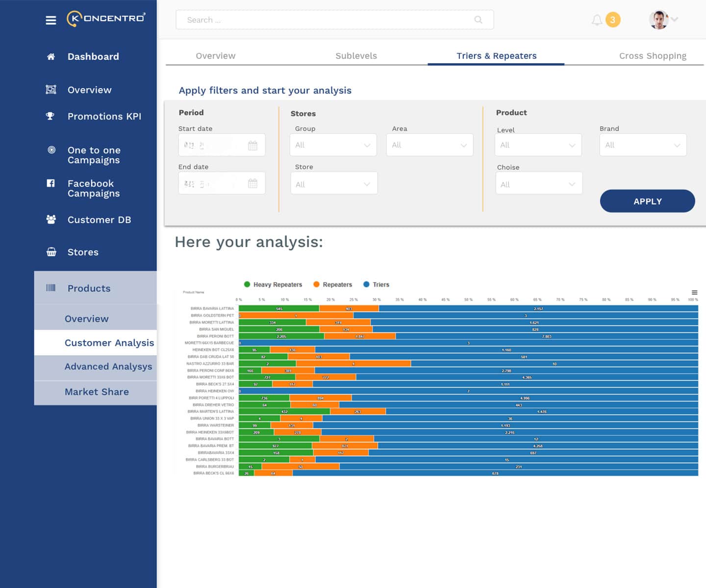Click the Koncentro logo
This screenshot has width=706, height=588.
(106, 19)
